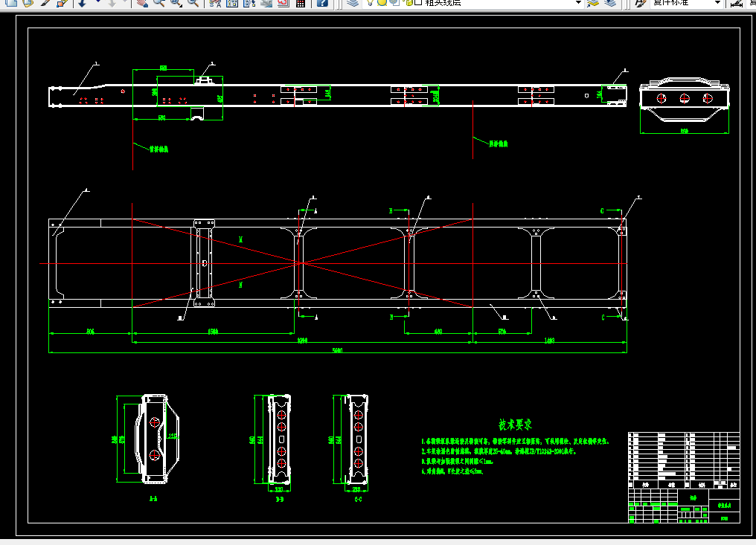Image resolution: width=756 pixels, height=545 pixels.
Task: Toggle the layer lock icon
Action: (x=409, y=3)
